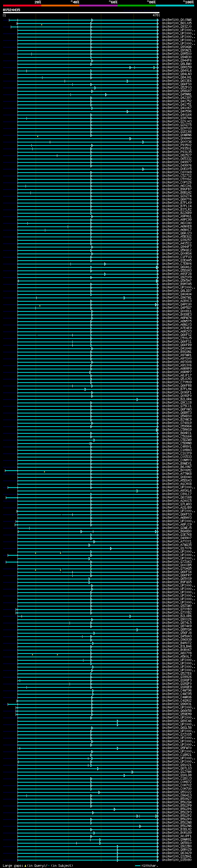Viewport: 197px width, 868px height.
Task: Open hit UniRef100_Q93ZJ0
Action: [x=177, y=26]
